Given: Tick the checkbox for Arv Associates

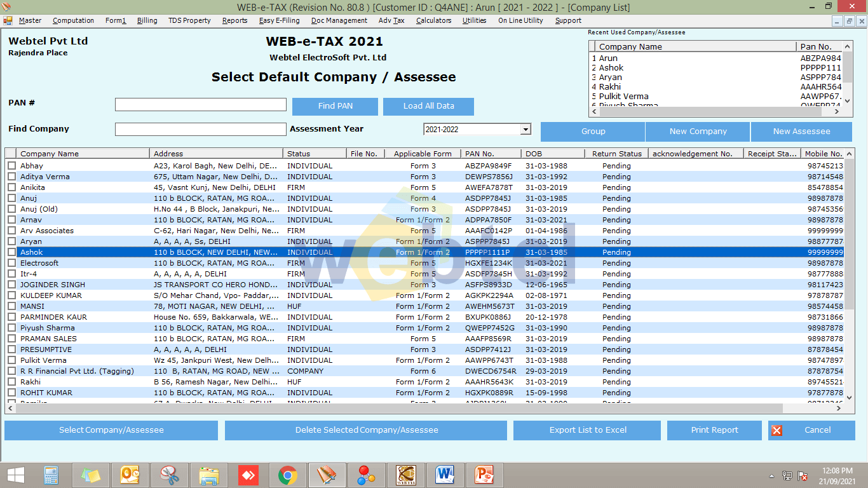Looking at the screenshot, I should (x=12, y=231).
